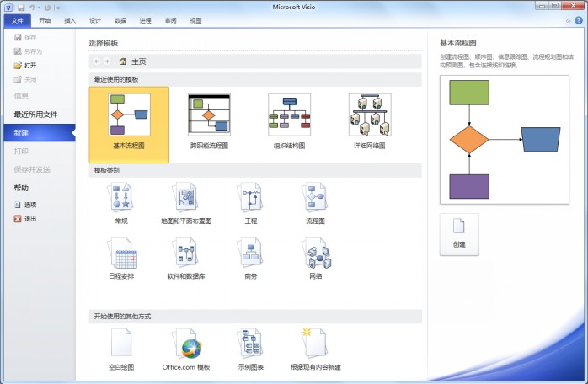This screenshot has height=384, width=588.
Task: Open the 流程图 template category
Action: point(315,203)
